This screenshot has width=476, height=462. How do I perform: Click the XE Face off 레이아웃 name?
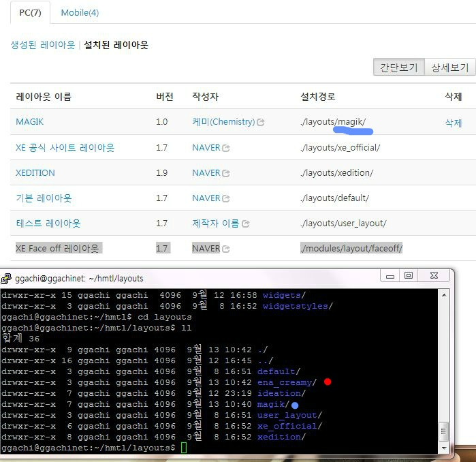(x=57, y=248)
